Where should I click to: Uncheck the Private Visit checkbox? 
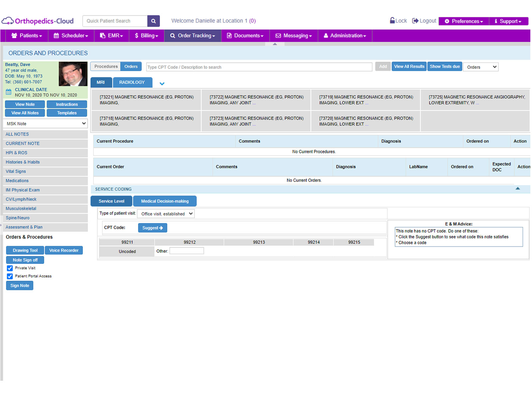coord(10,268)
